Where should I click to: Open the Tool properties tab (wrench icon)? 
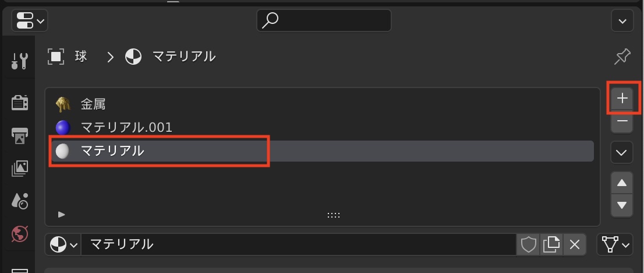(20, 60)
